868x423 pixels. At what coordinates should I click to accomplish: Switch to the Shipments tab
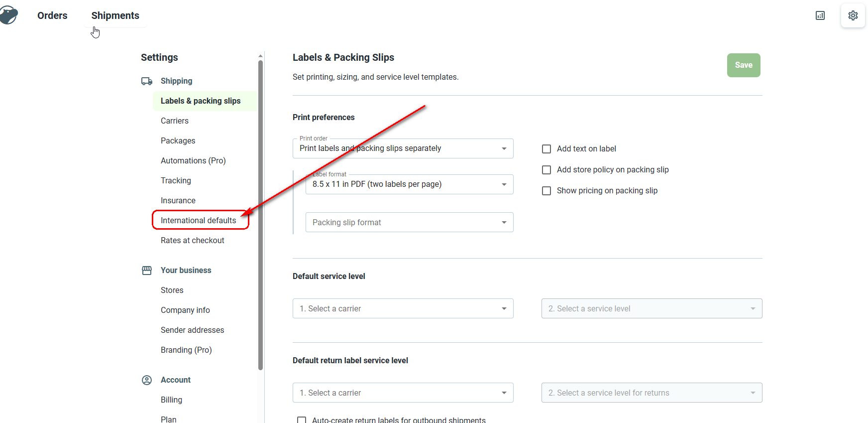click(x=115, y=15)
